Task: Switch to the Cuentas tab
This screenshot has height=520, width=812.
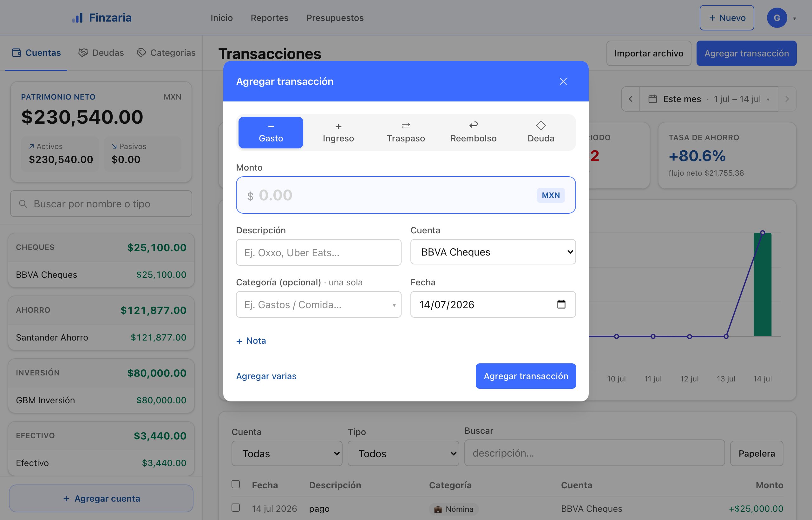Action: [36, 53]
